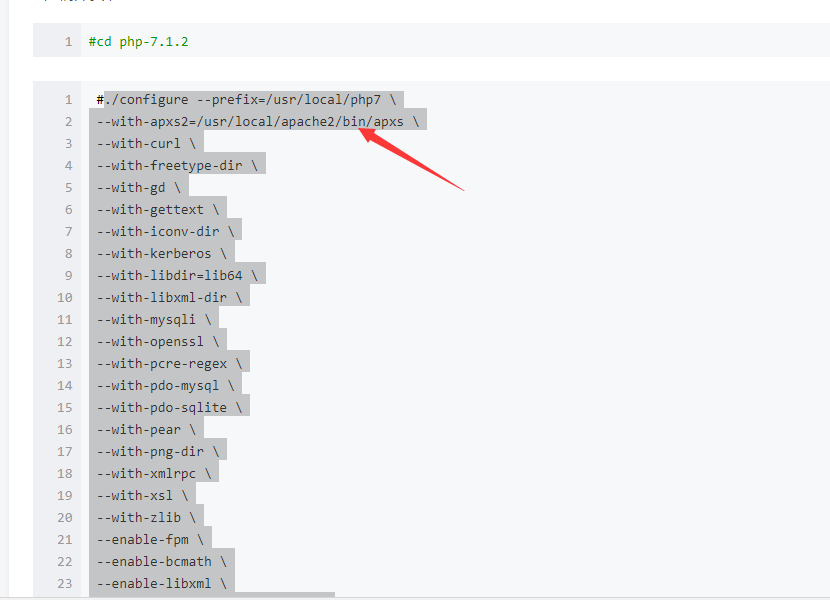830x600 pixels.
Task: Click the '--with-kerberos \' option
Action: coord(161,254)
